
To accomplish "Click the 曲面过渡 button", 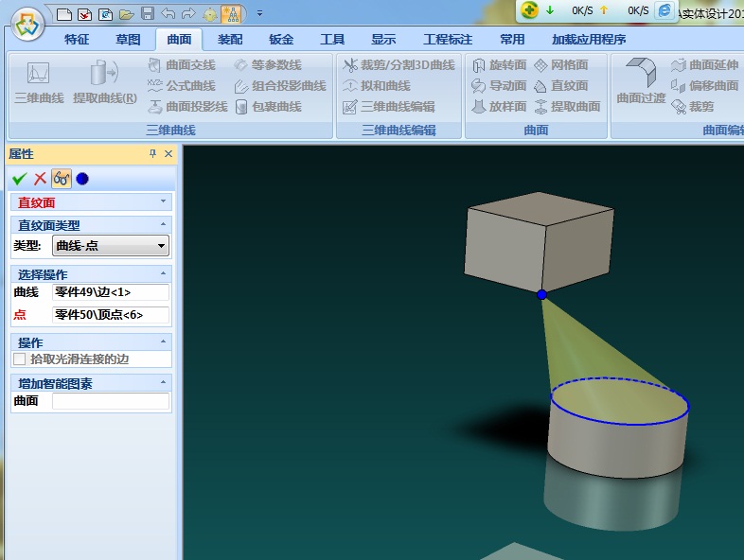I will (641, 81).
